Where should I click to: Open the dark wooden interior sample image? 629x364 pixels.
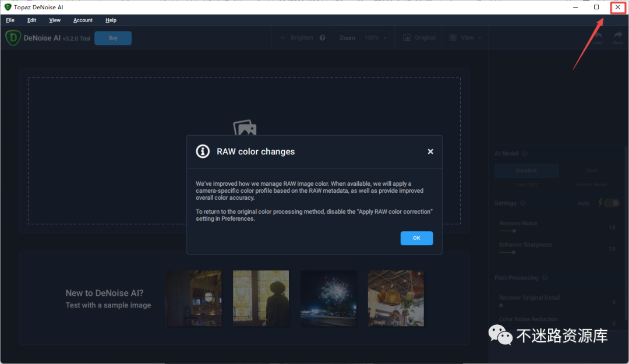[193, 298]
